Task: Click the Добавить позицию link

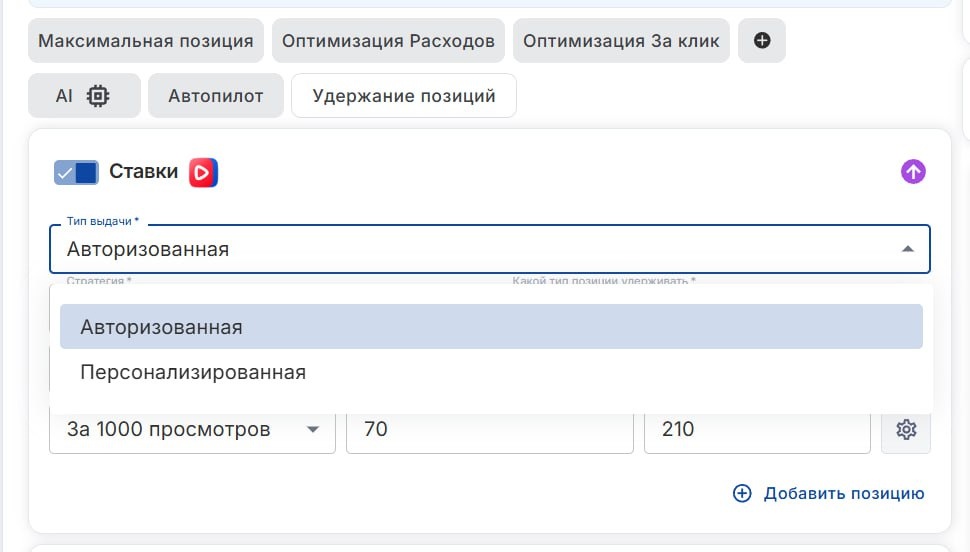Action: click(844, 493)
